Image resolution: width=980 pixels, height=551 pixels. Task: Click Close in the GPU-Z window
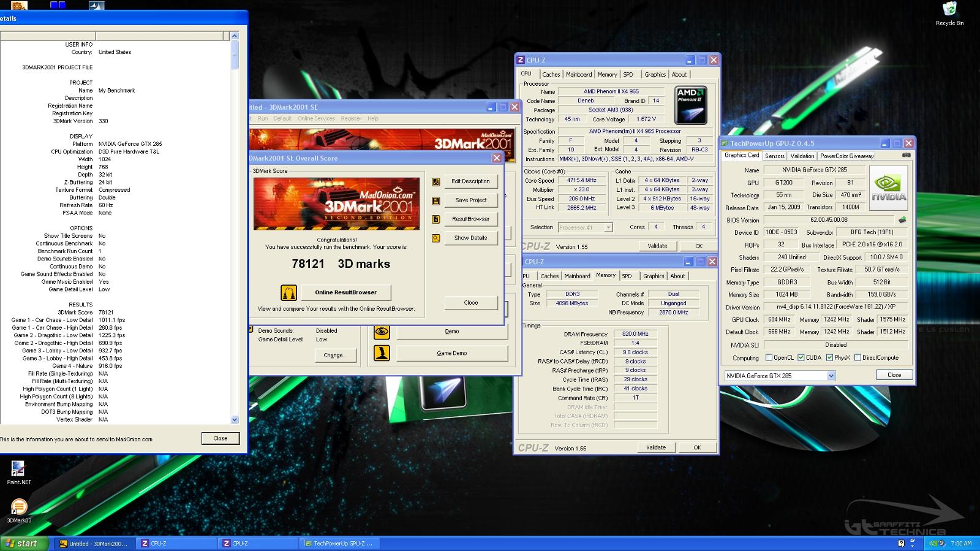coord(894,375)
